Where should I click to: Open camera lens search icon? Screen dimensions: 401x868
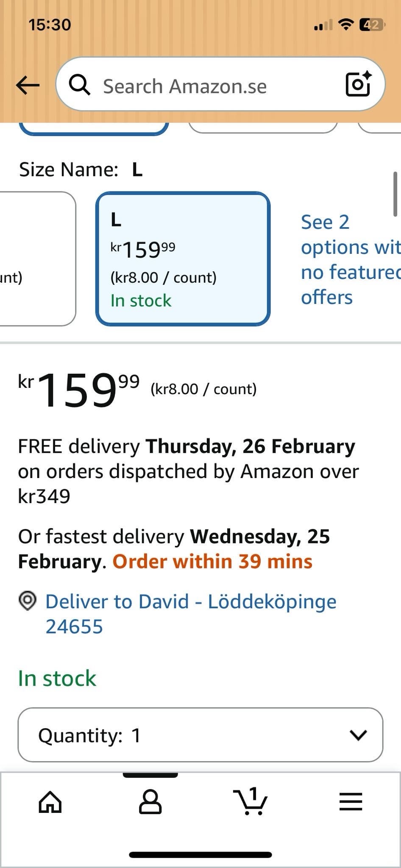coord(358,84)
